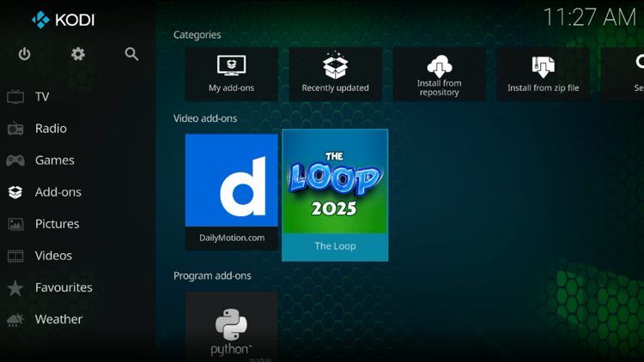This screenshot has height=362, width=644.
Task: Click the power icon in Kodi sidebar
Action: pos(24,54)
